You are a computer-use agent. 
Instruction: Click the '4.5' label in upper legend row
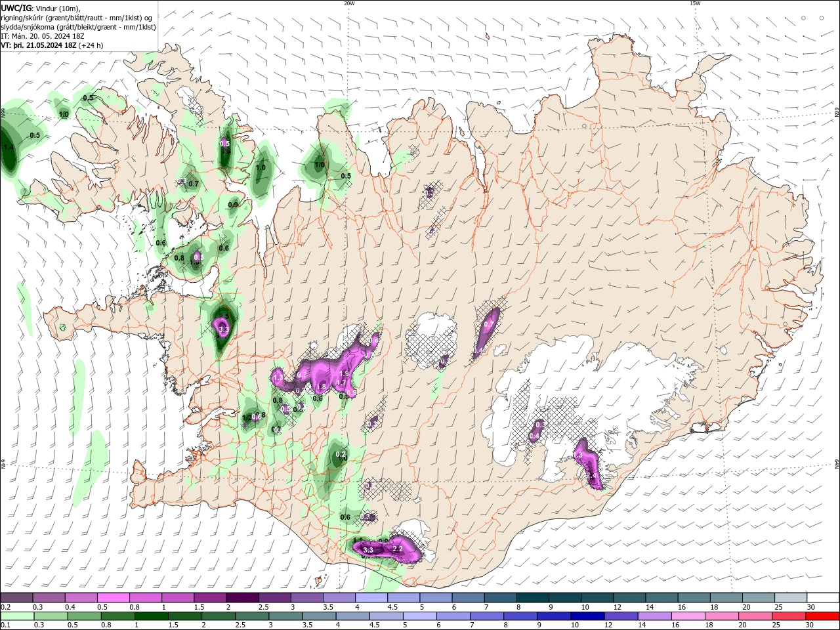click(x=392, y=607)
